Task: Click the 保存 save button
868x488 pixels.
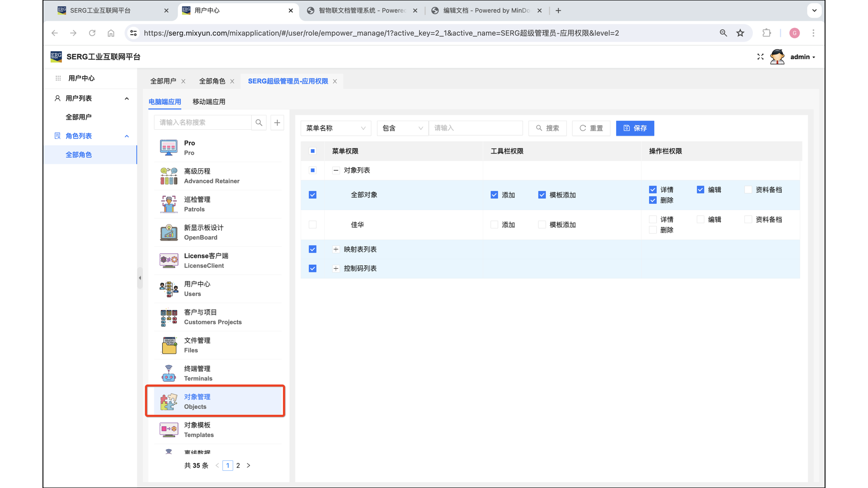Action: (635, 128)
